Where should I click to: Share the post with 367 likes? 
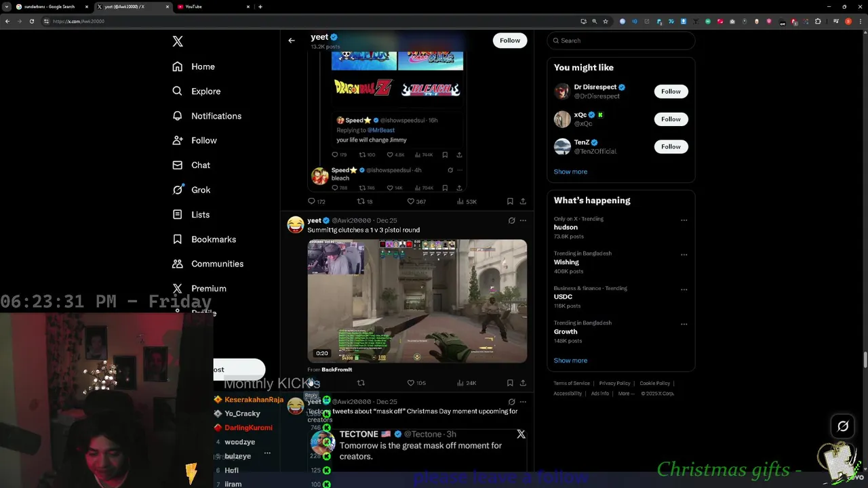pos(523,201)
